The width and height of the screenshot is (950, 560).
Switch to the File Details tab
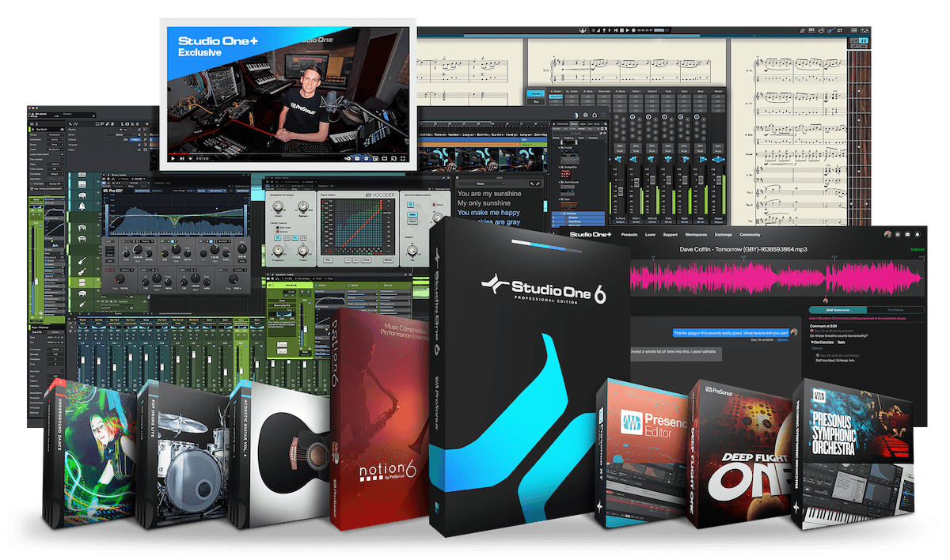[x=895, y=310]
